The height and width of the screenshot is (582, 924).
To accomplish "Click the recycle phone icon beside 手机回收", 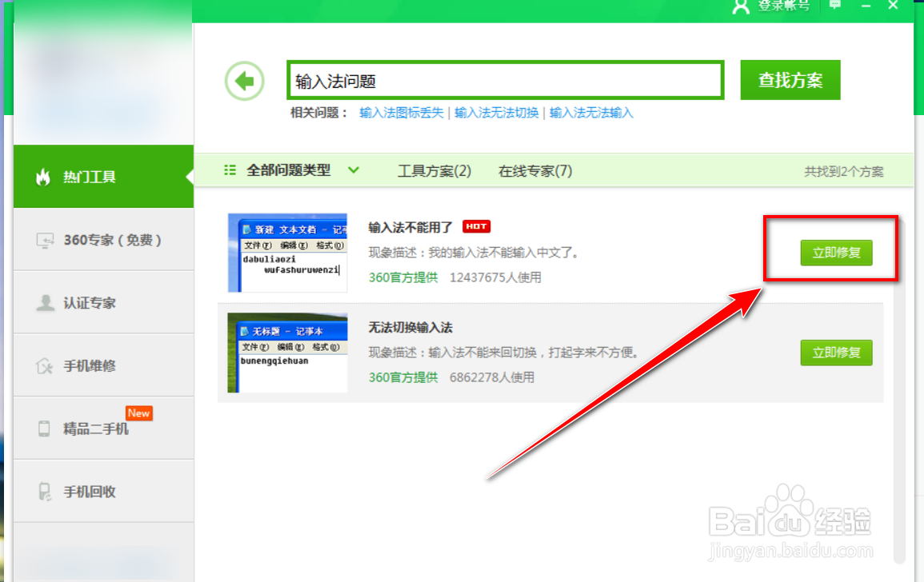I will [44, 492].
